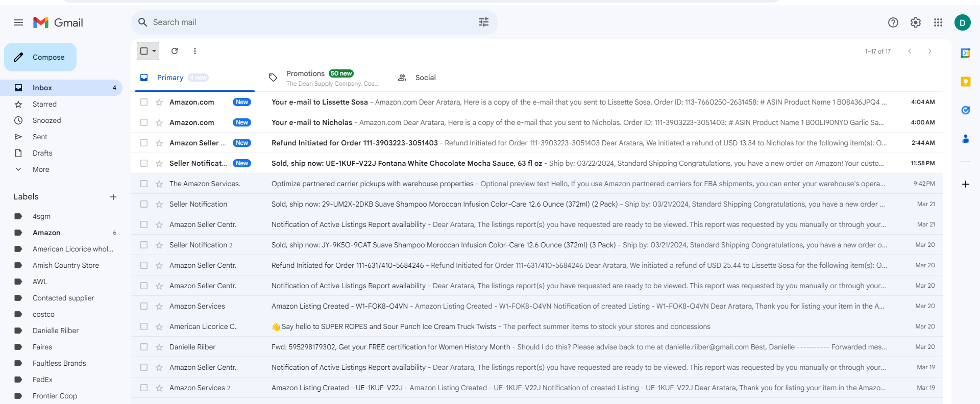Open the Say hello to SUPER ROPES email
The image size is (980, 404).
pos(537,326)
